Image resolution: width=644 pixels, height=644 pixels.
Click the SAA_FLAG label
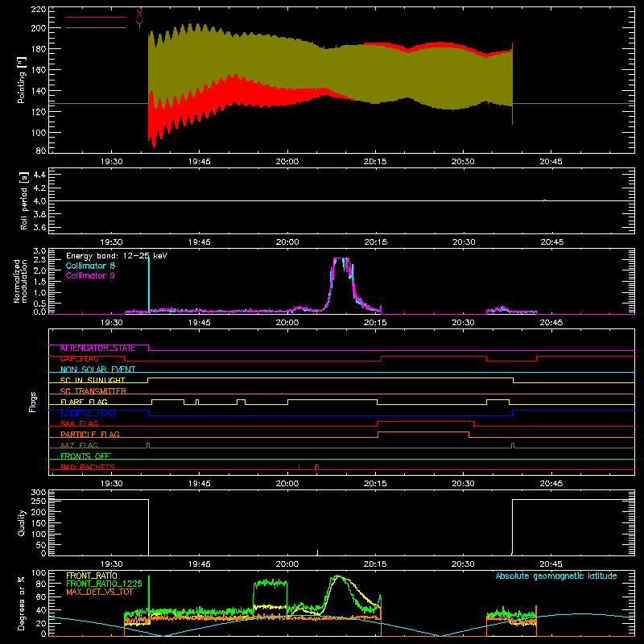tap(79, 424)
